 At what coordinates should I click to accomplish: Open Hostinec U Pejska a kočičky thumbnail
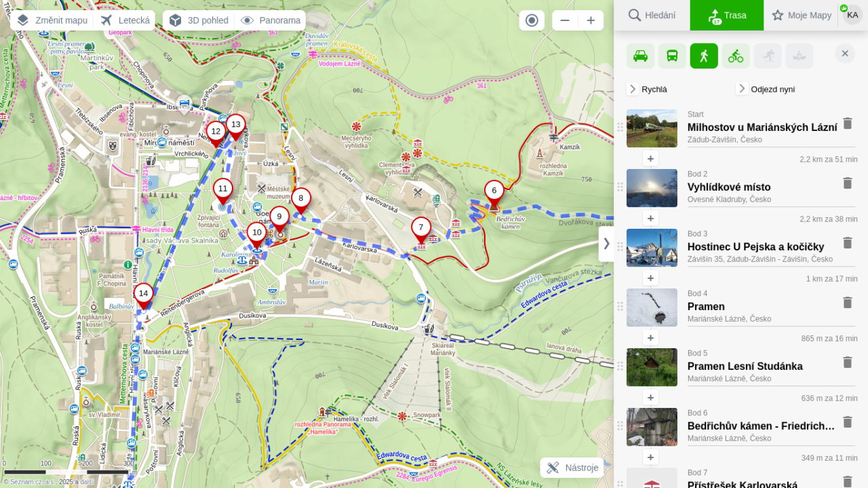(x=652, y=248)
